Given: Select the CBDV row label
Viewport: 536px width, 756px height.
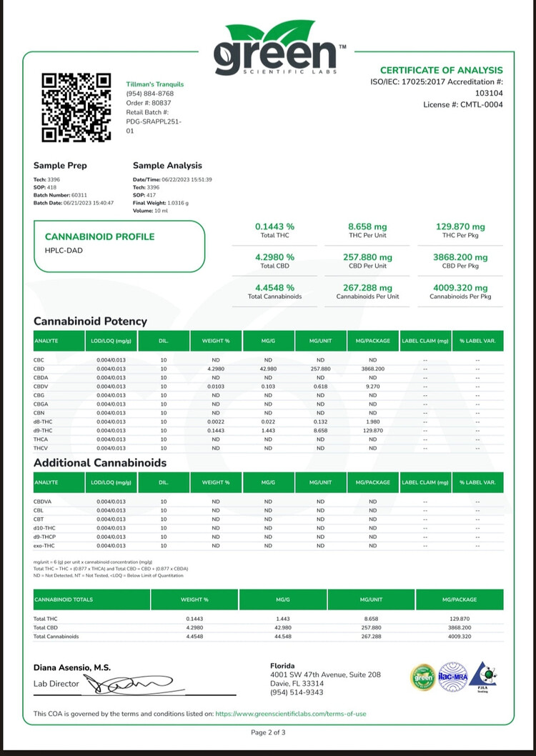Looking at the screenshot, I should [41, 386].
